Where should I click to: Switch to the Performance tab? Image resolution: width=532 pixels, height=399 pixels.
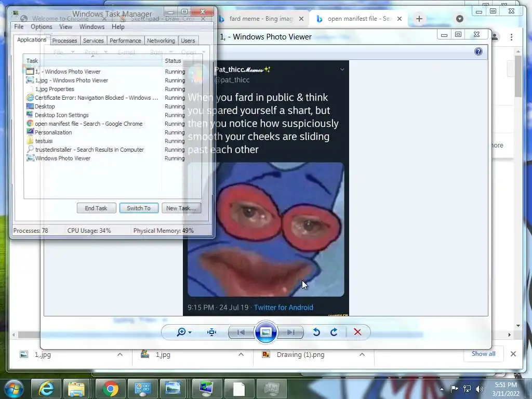125,41
